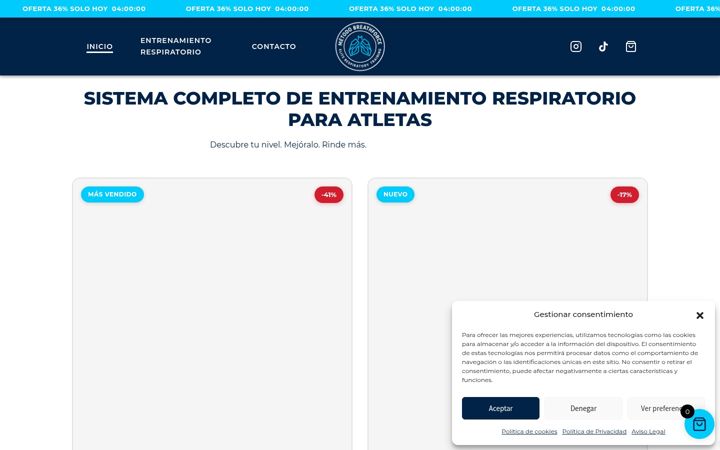Click the Metodo Breathforce lungs logo

coord(360,46)
